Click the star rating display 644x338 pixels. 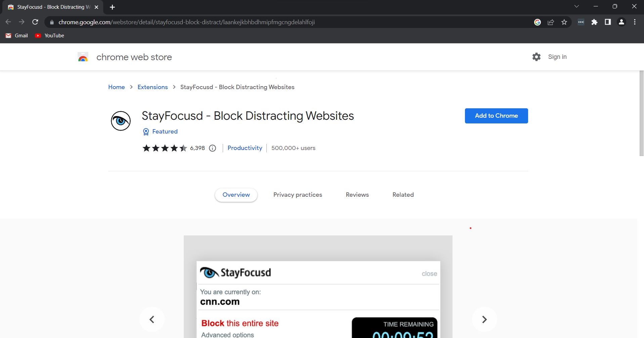(x=165, y=148)
